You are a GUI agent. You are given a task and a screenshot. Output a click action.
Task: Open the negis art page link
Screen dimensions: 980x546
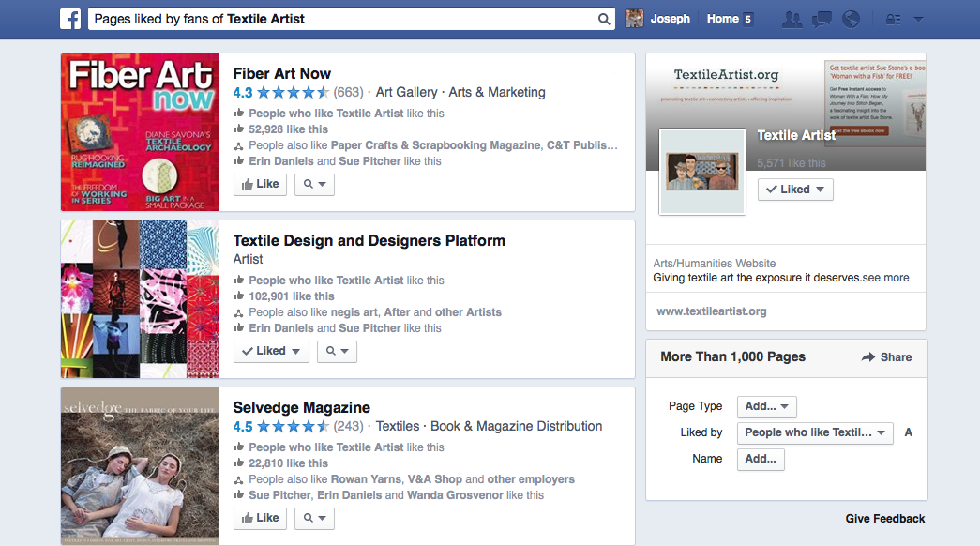pos(354,312)
